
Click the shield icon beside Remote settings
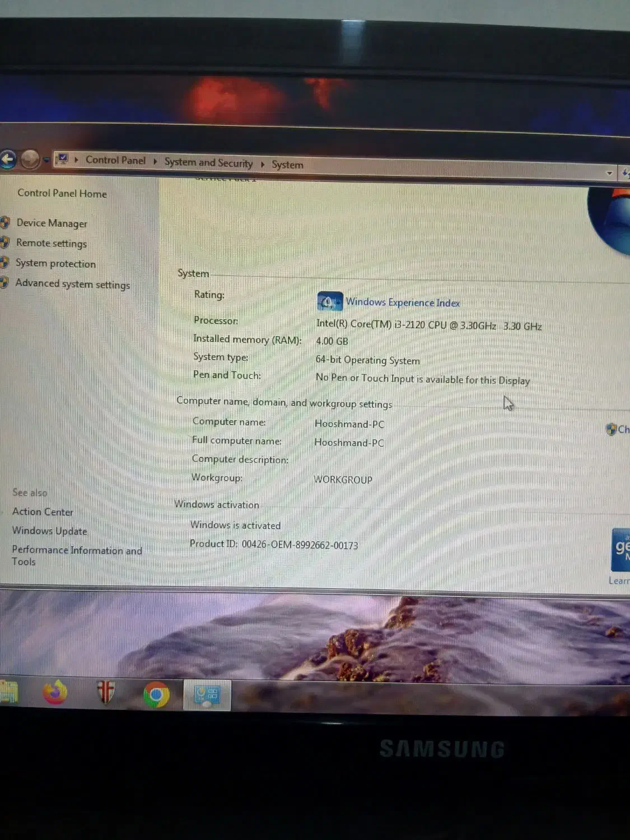pos(5,242)
